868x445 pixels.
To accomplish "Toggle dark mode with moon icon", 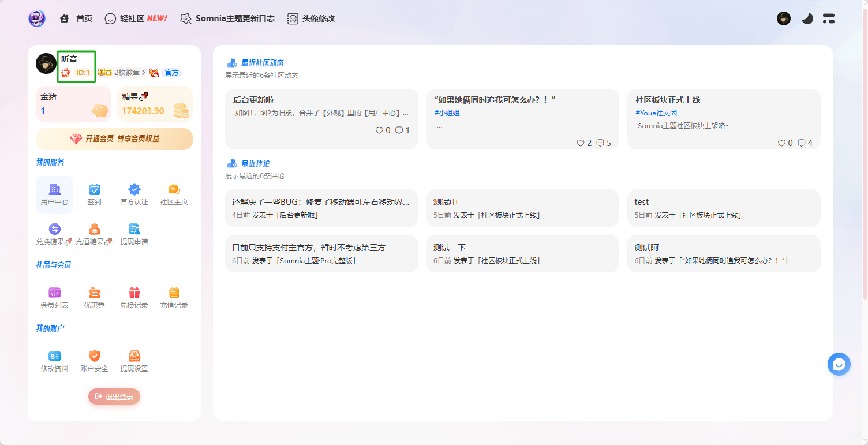I will pyautogui.click(x=807, y=18).
